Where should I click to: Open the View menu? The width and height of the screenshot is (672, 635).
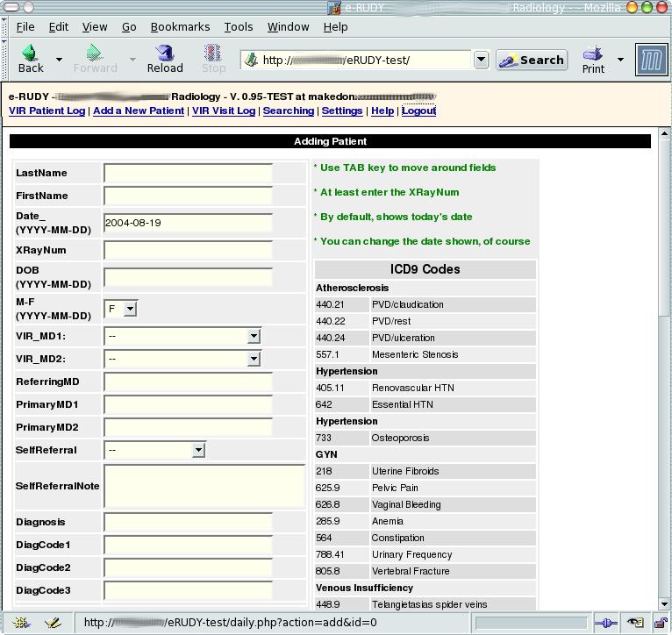point(95,27)
